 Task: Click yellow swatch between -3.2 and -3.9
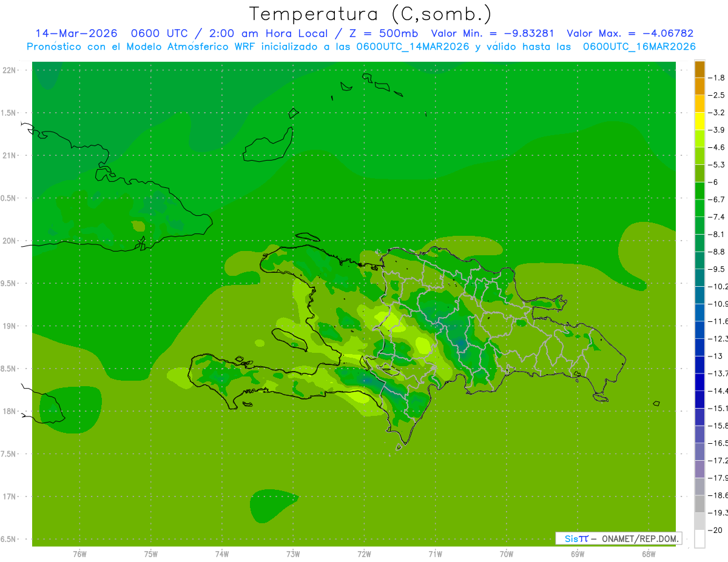[x=699, y=121]
